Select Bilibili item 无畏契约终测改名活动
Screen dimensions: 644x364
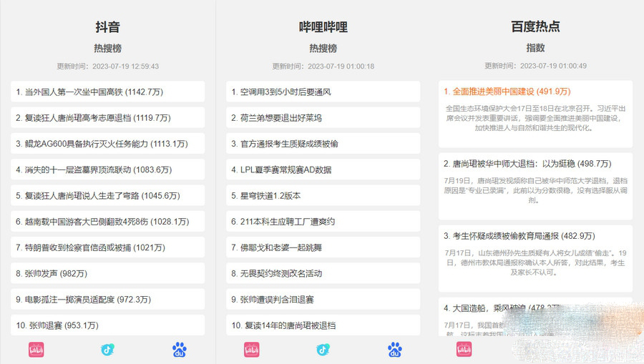coord(323,273)
